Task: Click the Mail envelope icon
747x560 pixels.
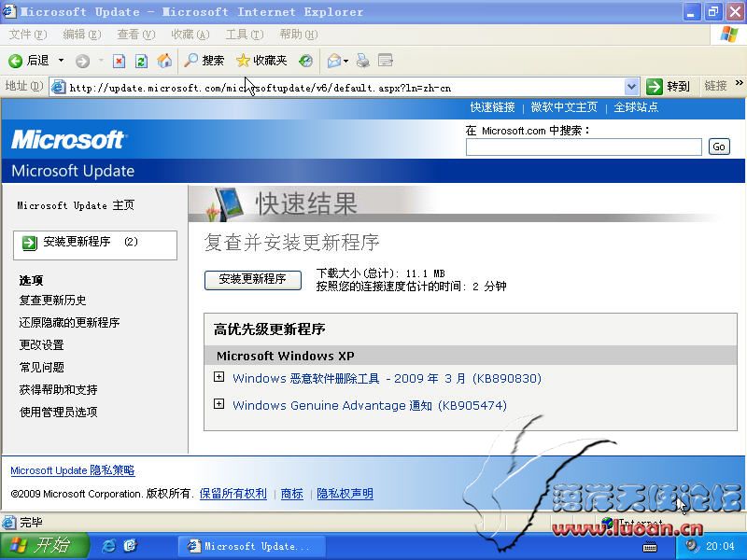Action: pyautogui.click(x=334, y=61)
